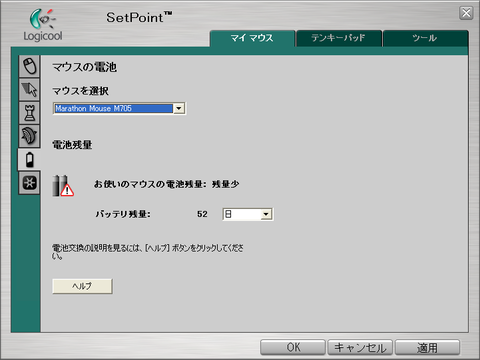Click the low battery warning icon

[63, 186]
